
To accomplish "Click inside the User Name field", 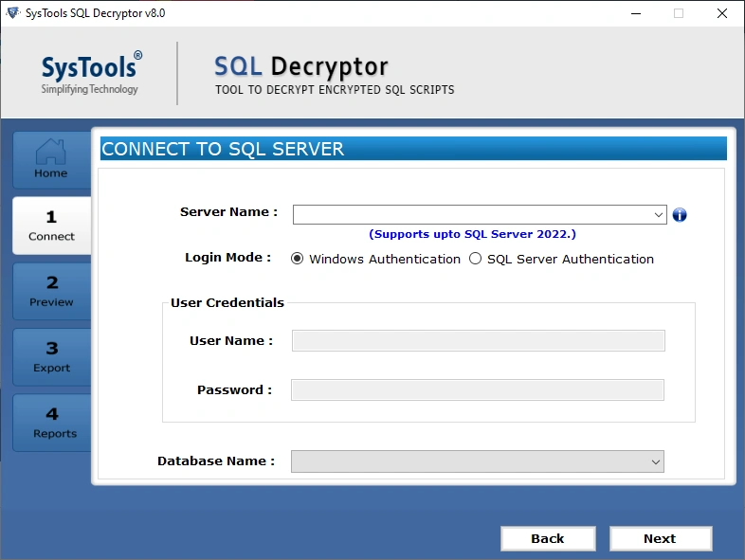I will click(478, 341).
